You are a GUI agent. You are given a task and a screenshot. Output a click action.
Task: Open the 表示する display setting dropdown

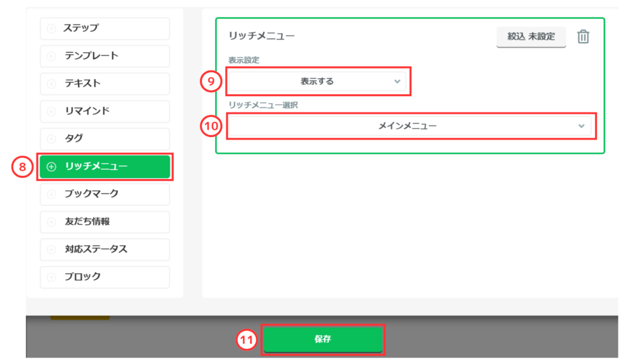[x=317, y=81]
